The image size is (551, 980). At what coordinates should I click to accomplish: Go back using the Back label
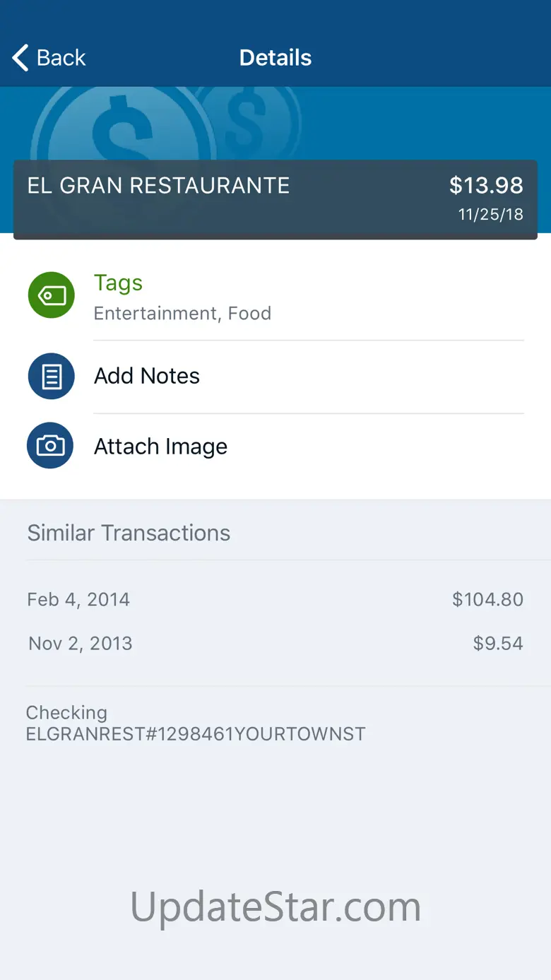click(x=61, y=58)
